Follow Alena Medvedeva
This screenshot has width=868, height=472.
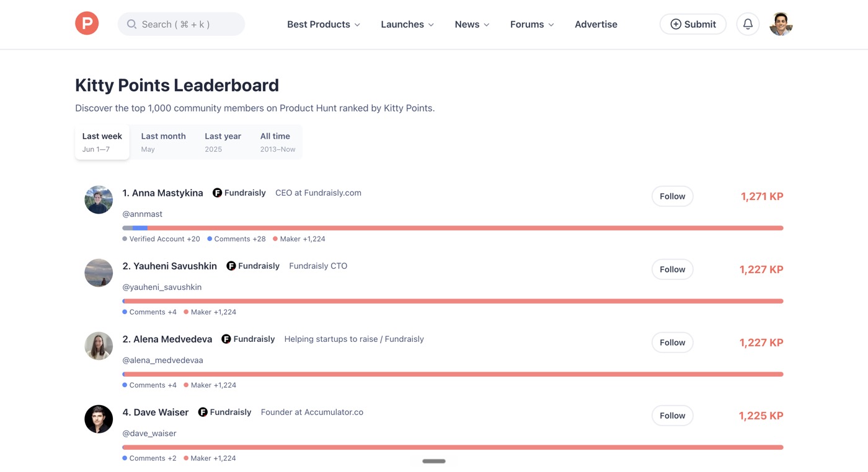point(672,343)
